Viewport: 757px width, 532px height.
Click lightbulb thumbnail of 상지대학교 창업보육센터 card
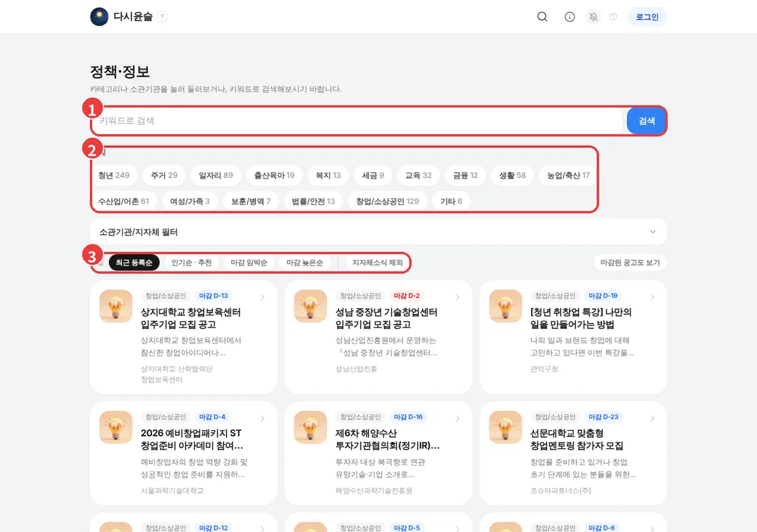tap(116, 306)
